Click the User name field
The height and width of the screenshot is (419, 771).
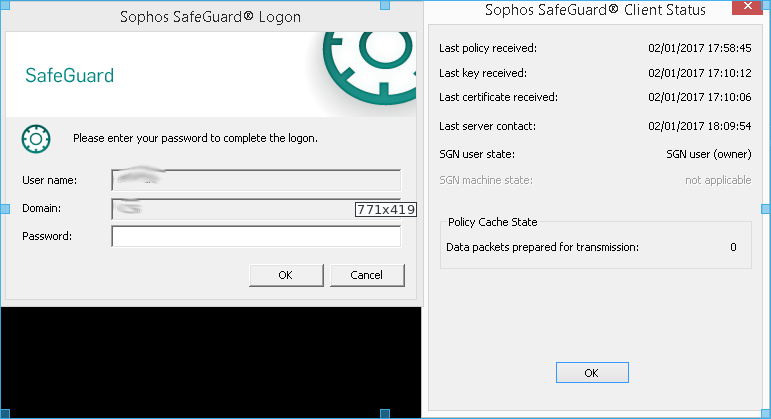(256, 180)
